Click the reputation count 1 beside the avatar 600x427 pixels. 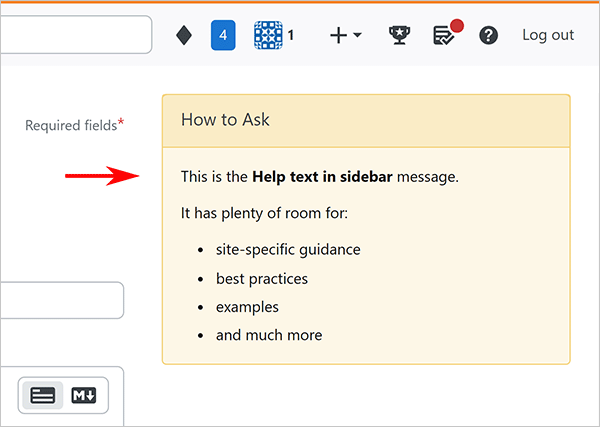tap(291, 35)
